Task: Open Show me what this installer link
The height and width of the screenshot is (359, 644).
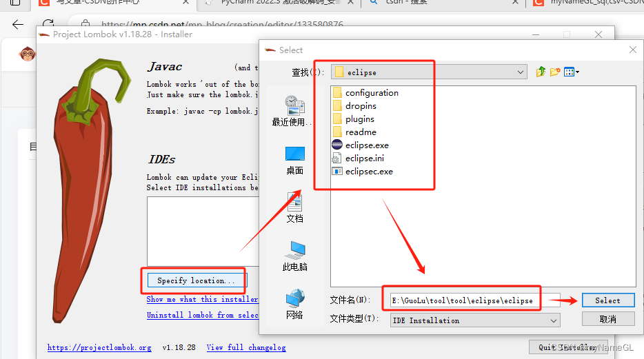Action: coord(203,300)
